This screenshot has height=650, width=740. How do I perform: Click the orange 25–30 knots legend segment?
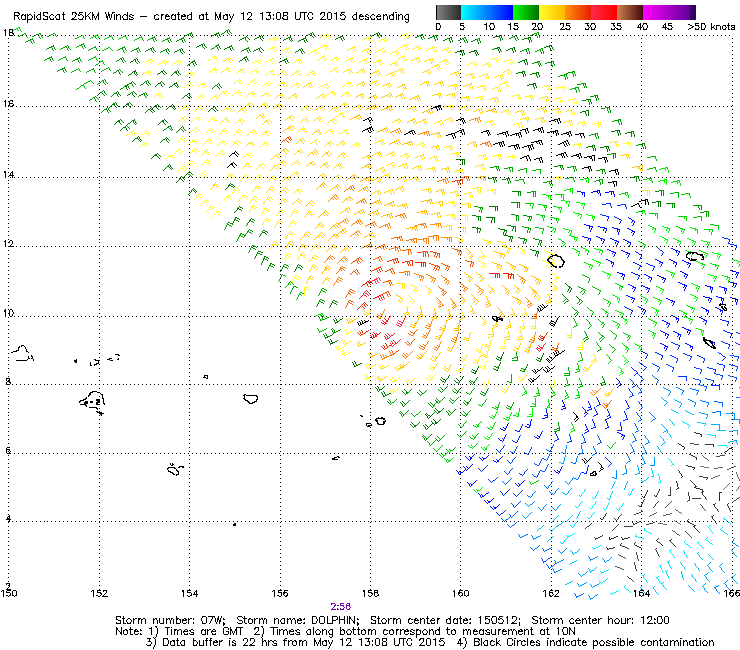(578, 12)
